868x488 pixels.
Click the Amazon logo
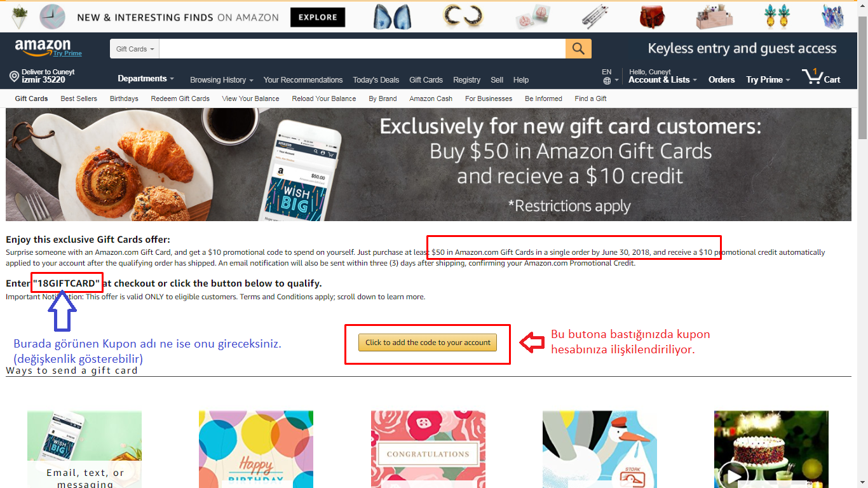click(x=43, y=46)
